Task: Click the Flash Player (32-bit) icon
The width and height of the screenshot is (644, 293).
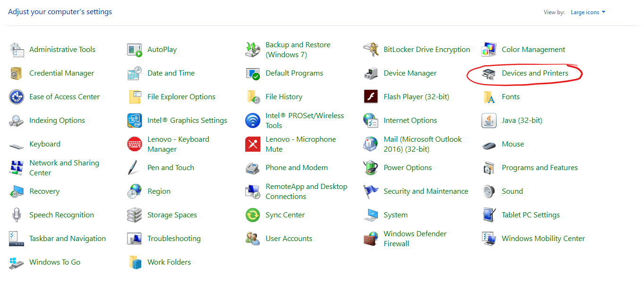Action: pos(371,97)
